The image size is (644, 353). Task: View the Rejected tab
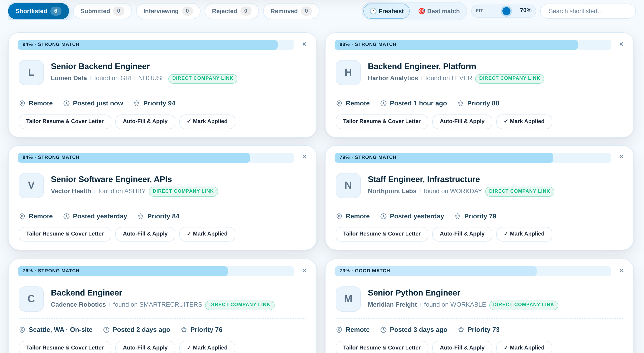tap(232, 11)
